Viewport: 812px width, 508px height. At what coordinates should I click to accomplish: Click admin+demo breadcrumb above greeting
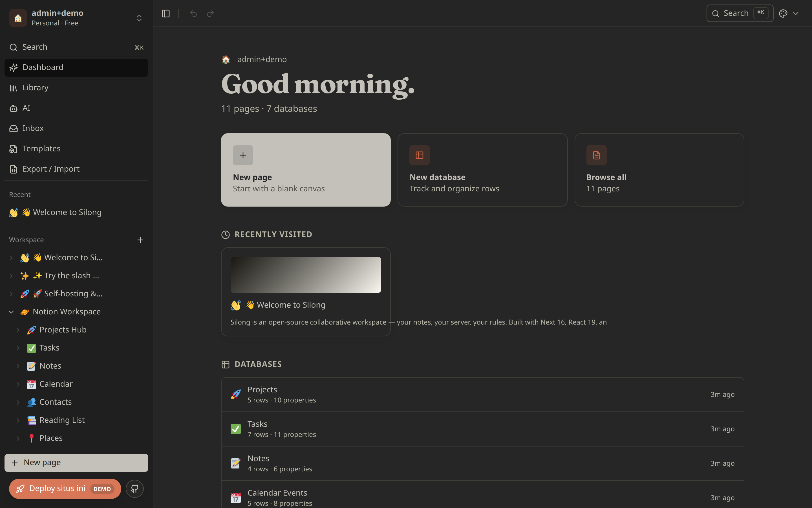pyautogui.click(x=262, y=60)
